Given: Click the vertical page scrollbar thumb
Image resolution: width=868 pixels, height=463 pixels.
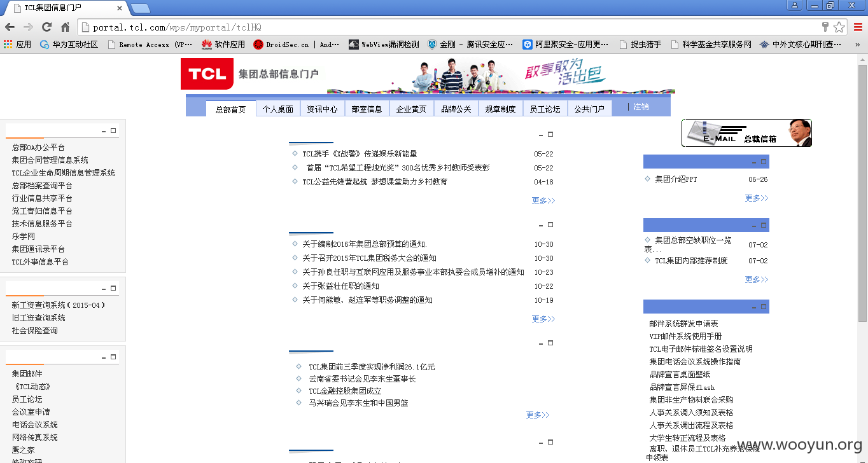Looking at the screenshot, I should click(x=862, y=193).
